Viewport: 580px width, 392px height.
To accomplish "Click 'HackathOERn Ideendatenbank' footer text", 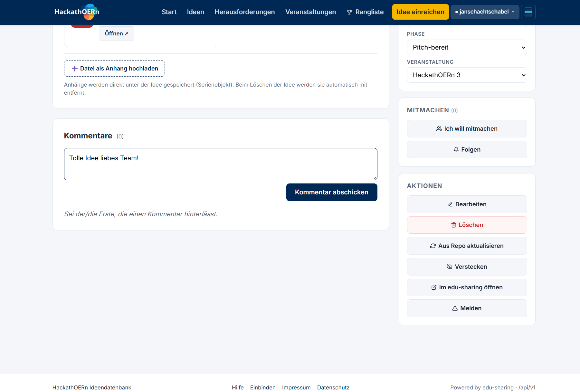I will point(92,387).
